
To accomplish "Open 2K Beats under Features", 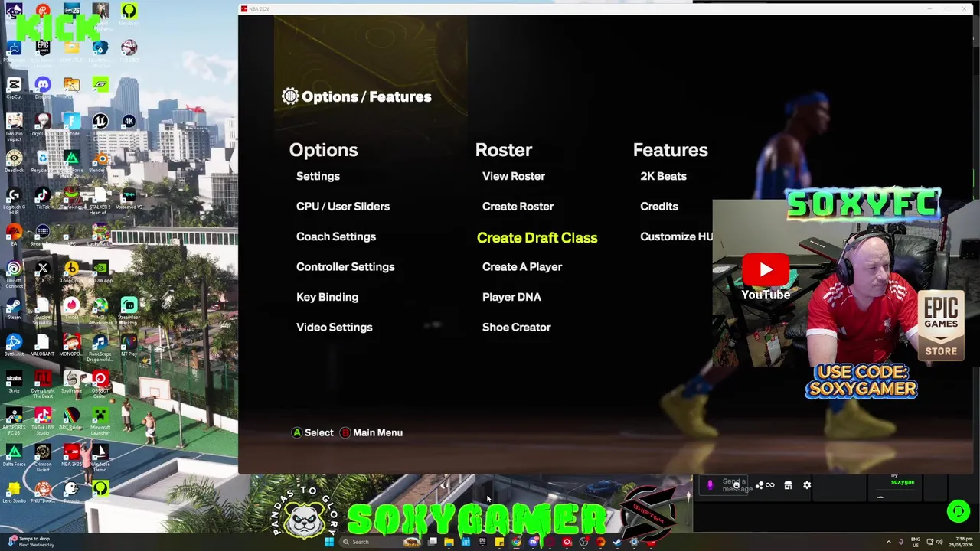I will pyautogui.click(x=663, y=176).
